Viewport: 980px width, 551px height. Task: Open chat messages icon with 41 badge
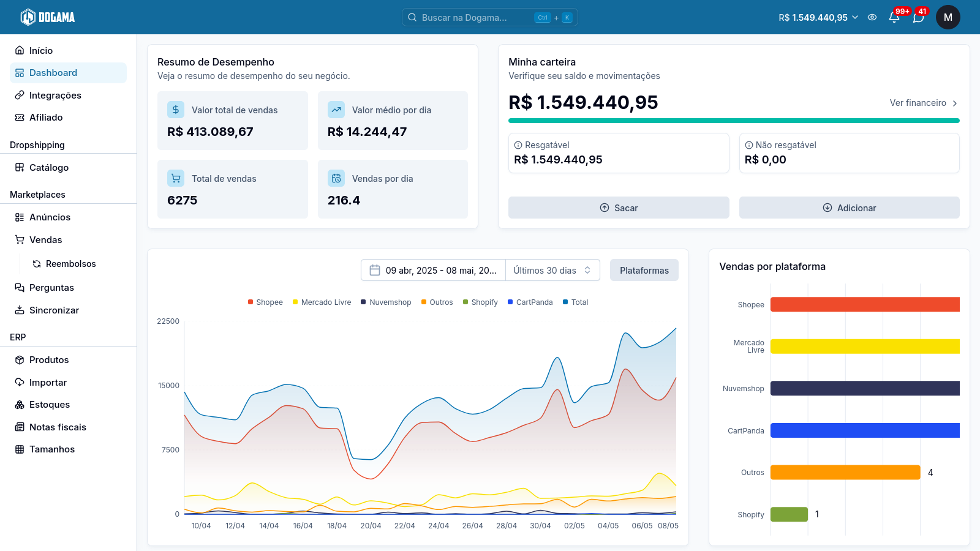(x=918, y=17)
